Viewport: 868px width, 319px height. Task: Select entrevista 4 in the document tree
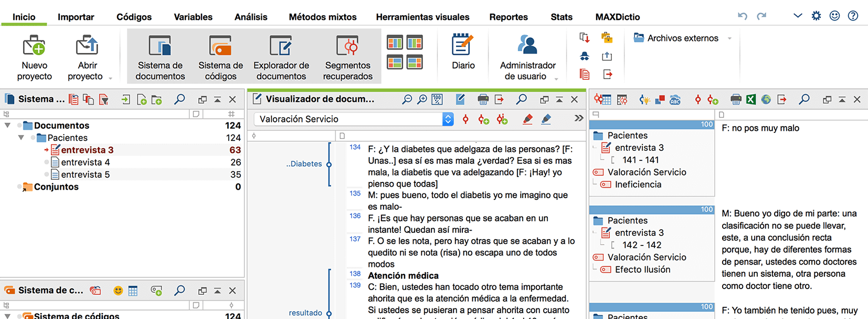click(x=86, y=162)
